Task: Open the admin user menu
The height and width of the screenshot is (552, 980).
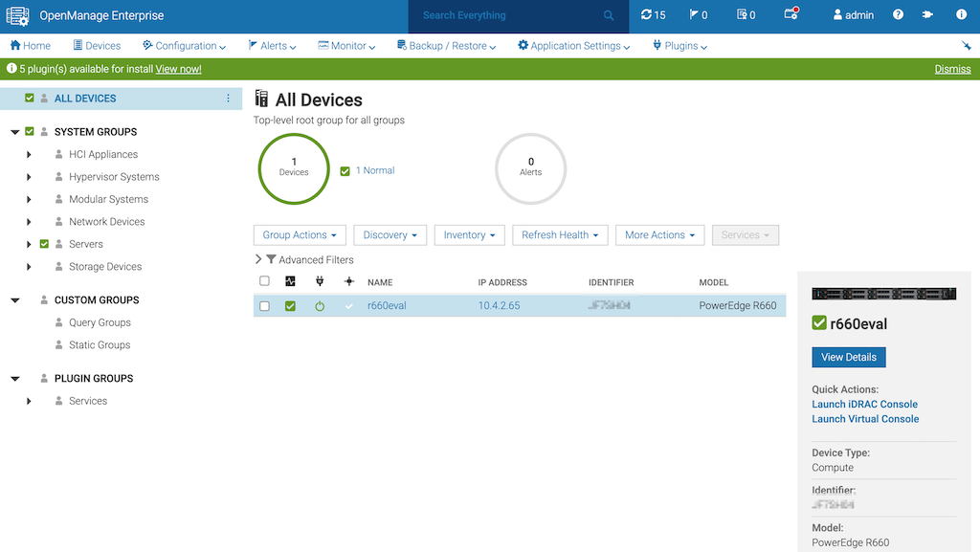Action: (853, 15)
